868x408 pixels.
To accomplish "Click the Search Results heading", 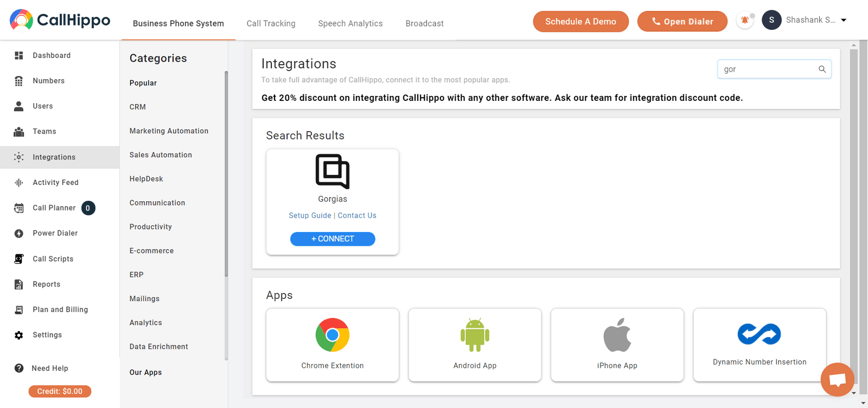I will click(x=305, y=136).
